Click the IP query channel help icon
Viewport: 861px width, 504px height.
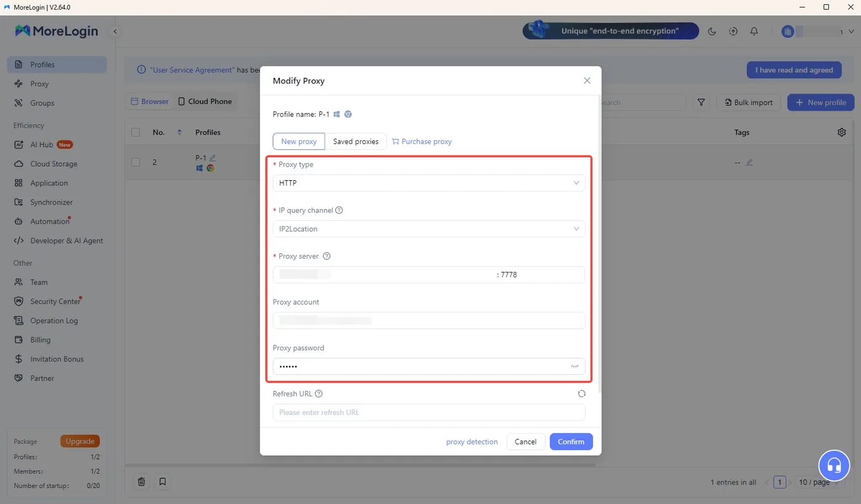(339, 210)
